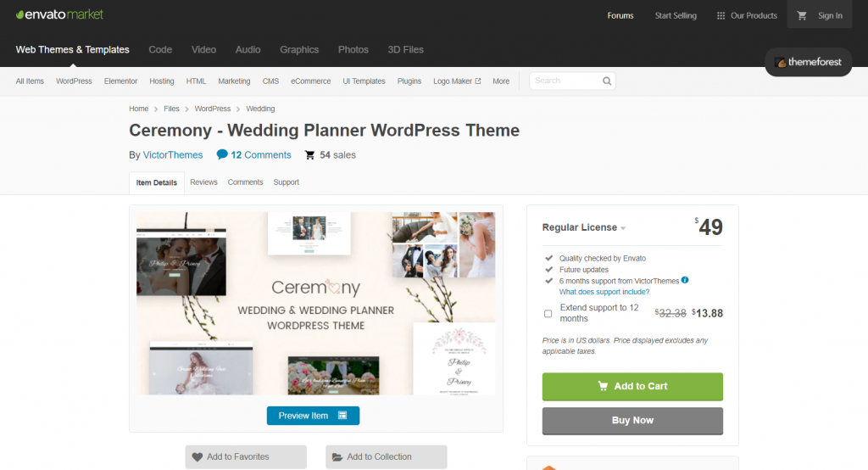868x470 pixels.
Task: Open the Elementor category
Action: [120, 81]
